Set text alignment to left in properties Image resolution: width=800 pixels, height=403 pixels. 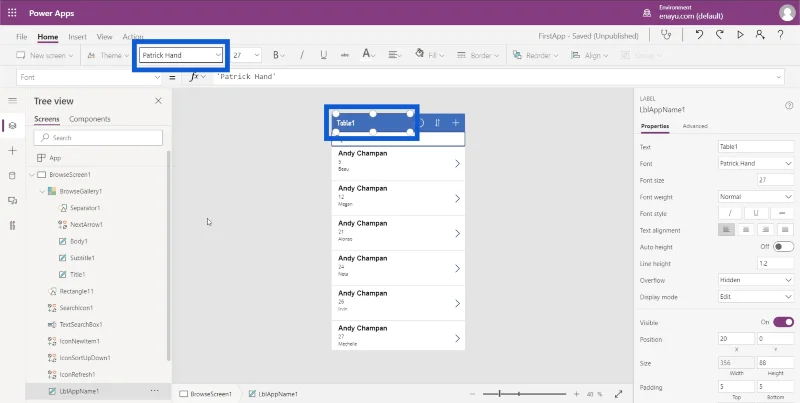point(727,230)
